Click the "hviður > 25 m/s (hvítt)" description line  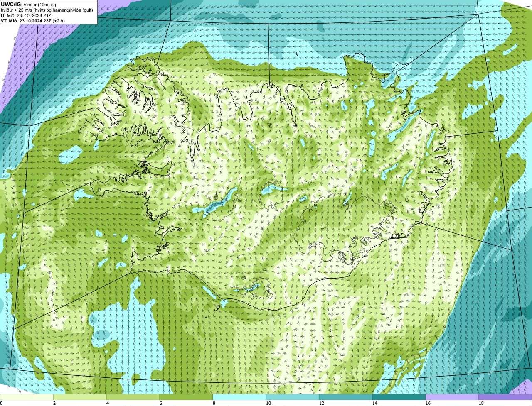(48, 10)
